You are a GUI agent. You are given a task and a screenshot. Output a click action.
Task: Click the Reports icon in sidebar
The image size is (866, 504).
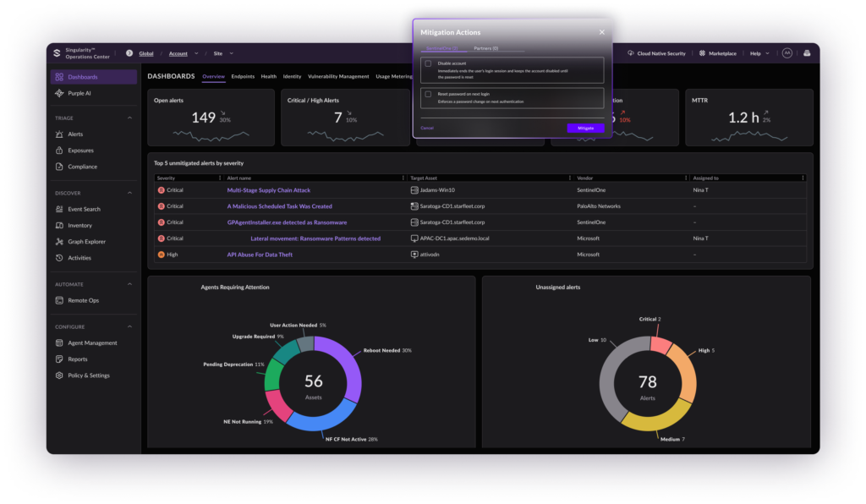60,359
